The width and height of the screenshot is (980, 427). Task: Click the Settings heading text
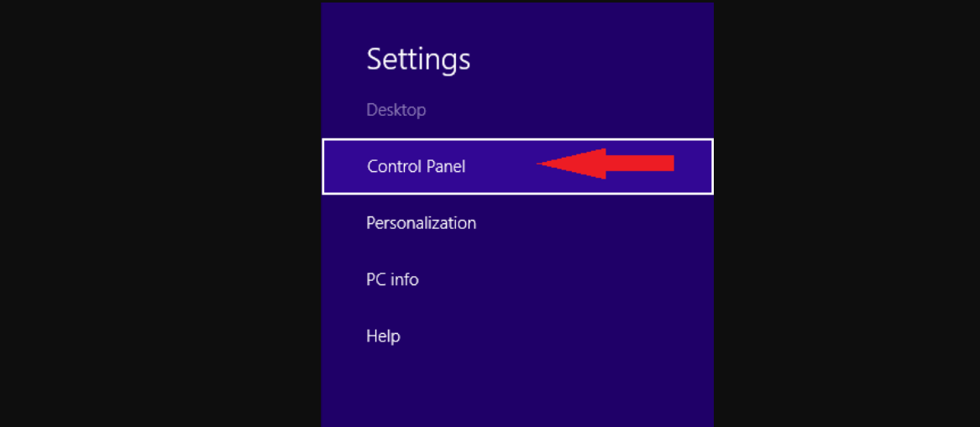[x=418, y=60]
